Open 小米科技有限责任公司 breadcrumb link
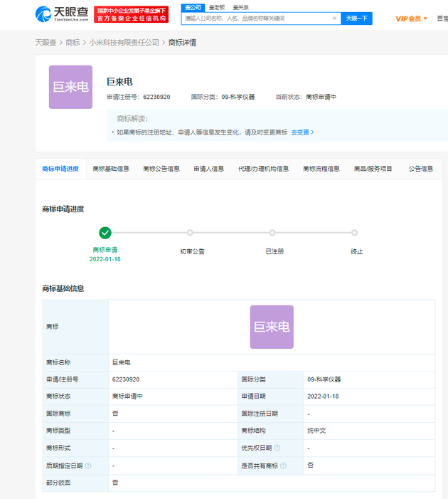The height and width of the screenshot is (499, 448). point(124,43)
